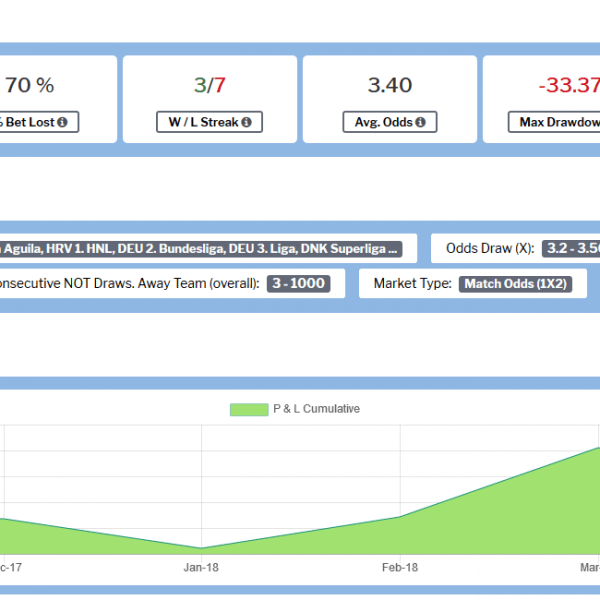Click the 70 % value

29,85
